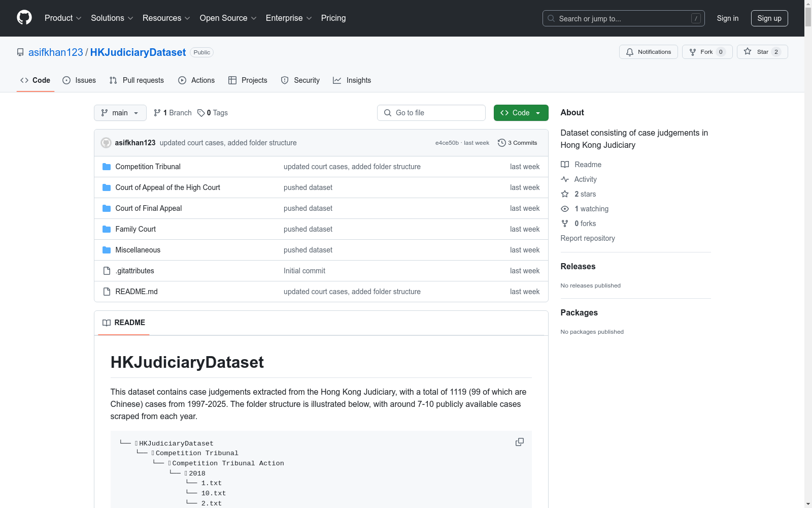Open the green Code dropdown button

(521, 113)
